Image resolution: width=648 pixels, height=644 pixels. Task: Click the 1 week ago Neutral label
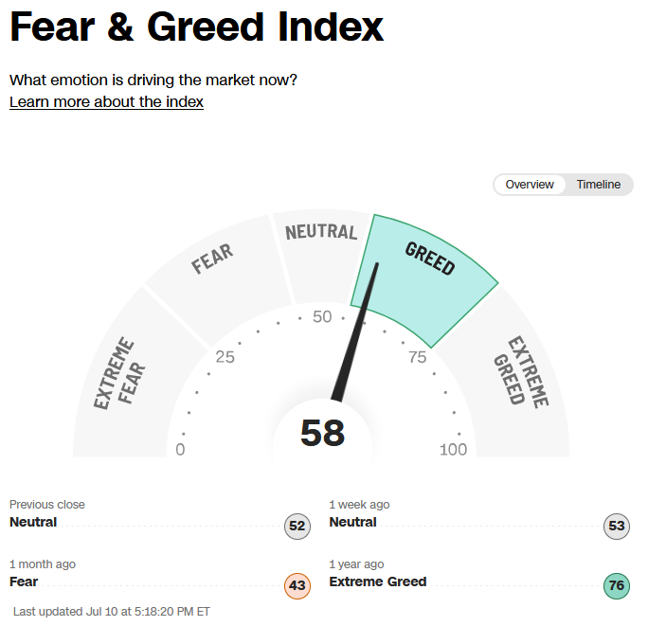coord(353,522)
